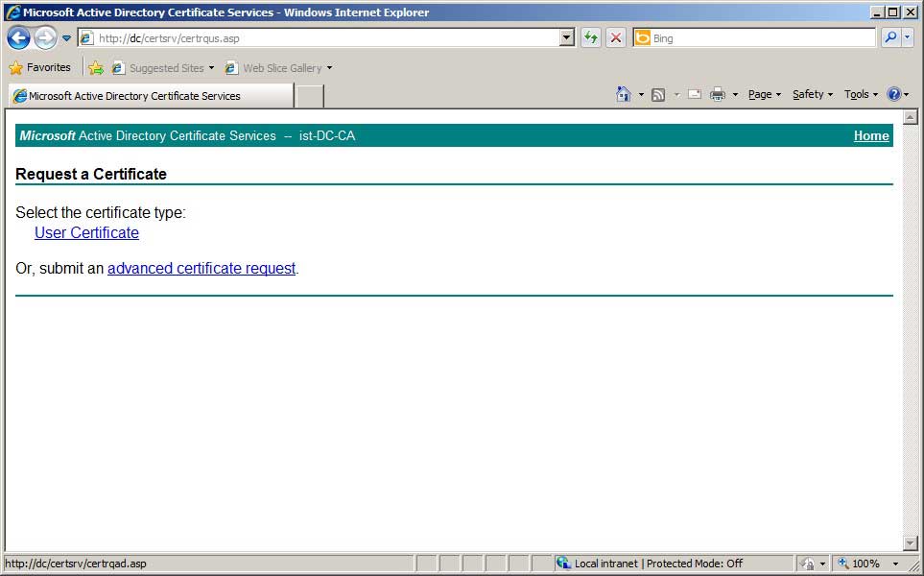Click inside the Bing search field
Image resolution: width=924 pixels, height=576 pixels.
click(758, 38)
